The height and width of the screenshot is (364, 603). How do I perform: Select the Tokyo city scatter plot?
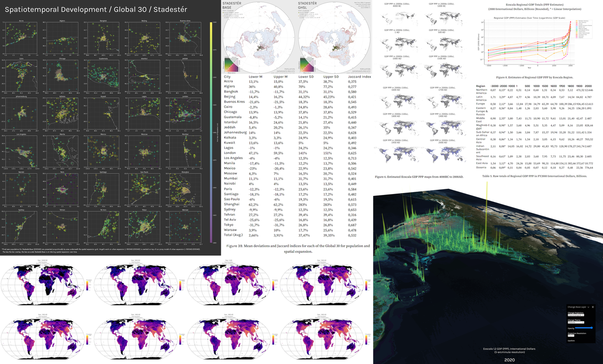(x=144, y=228)
